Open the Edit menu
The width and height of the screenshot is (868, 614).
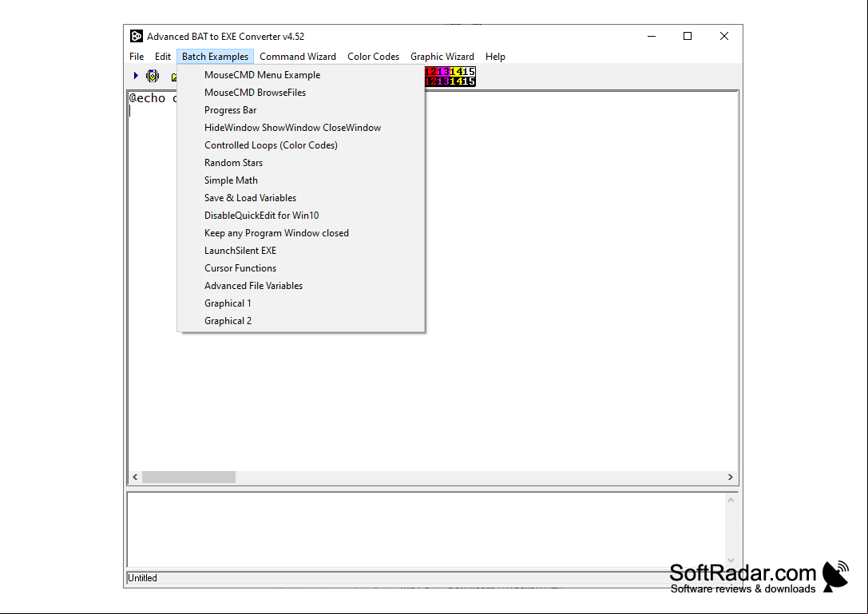tap(163, 57)
